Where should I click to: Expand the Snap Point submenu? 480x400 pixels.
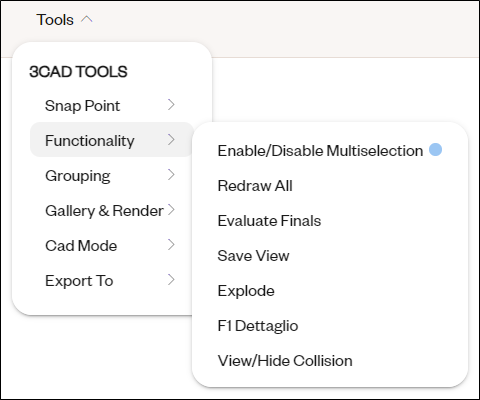point(112,106)
